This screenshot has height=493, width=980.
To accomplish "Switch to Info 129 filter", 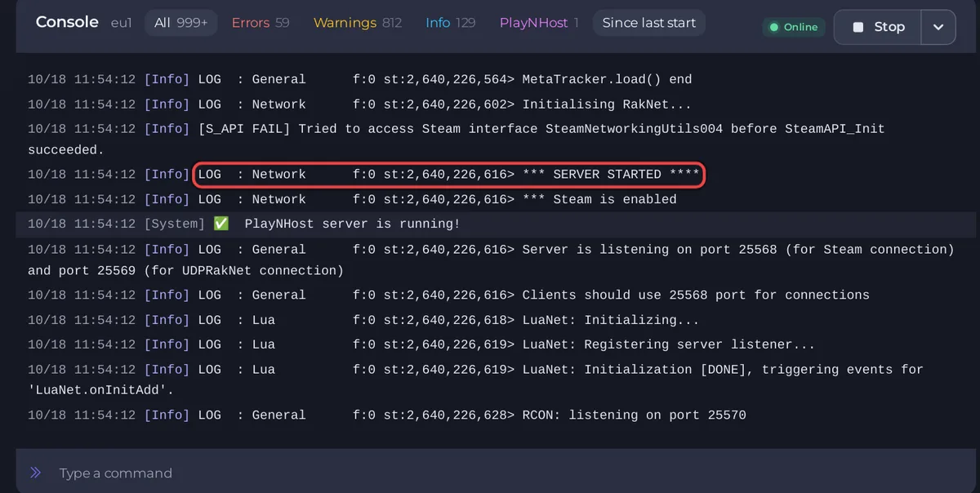I will (450, 23).
